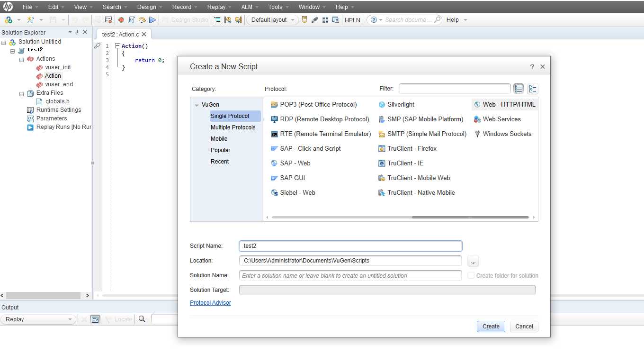Click the HPLN toolbar button
Viewport: 644px width, 354px height.
coord(352,20)
